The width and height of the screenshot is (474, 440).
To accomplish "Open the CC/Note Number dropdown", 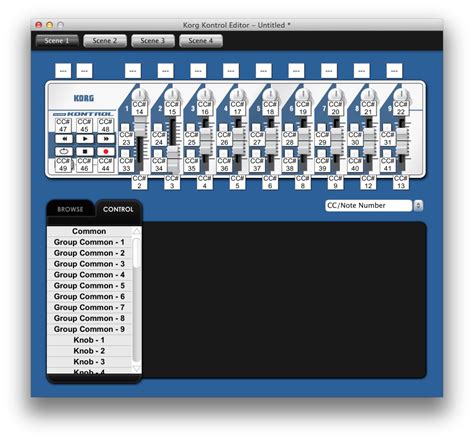I will click(369, 206).
